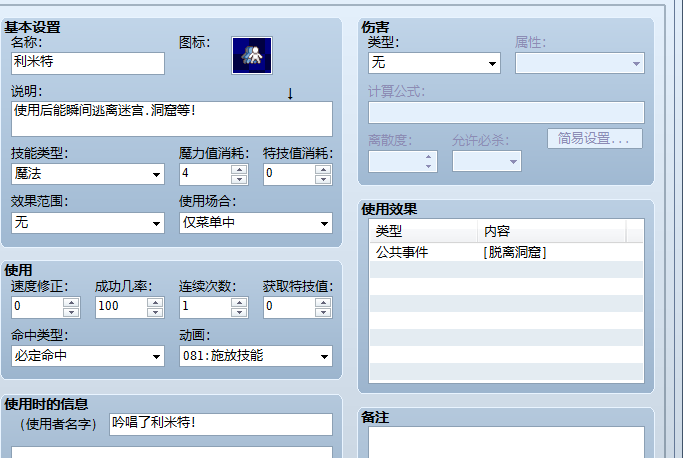Click the 内容 column header in 使用效果
This screenshot has width=683, height=458.
click(x=552, y=231)
